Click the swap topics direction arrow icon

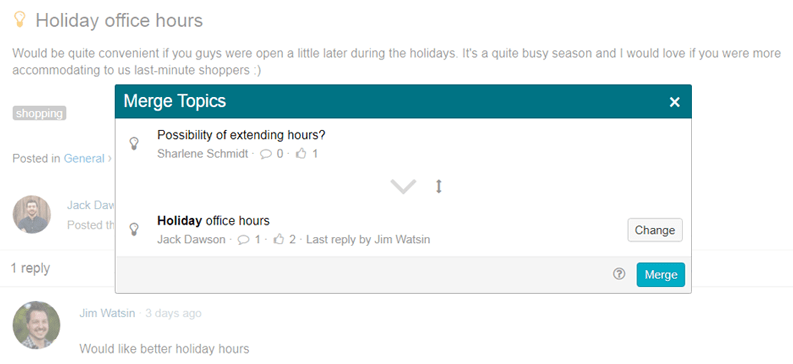tap(439, 187)
